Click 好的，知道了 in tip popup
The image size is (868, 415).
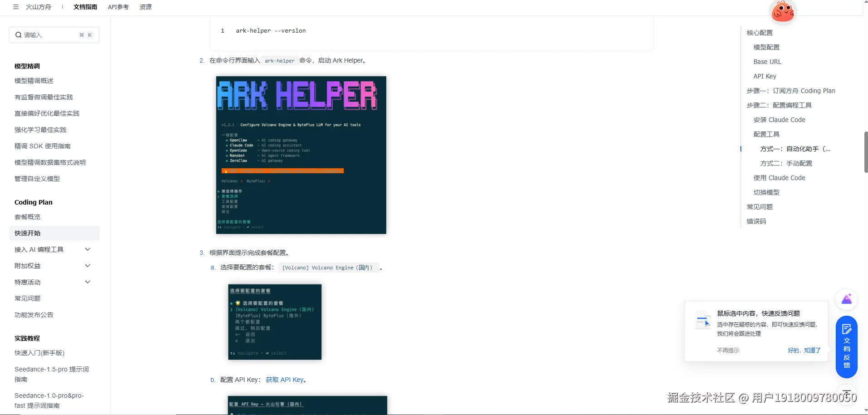[804, 350]
